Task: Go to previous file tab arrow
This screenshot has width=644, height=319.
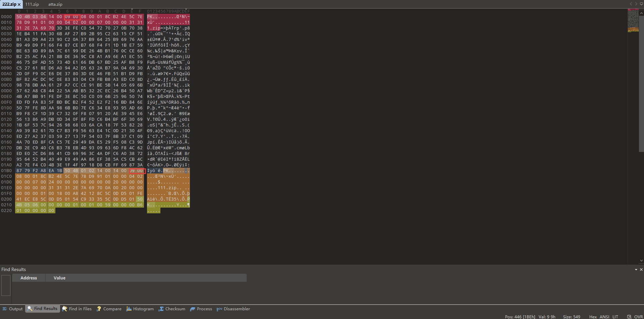Action: pyautogui.click(x=631, y=4)
